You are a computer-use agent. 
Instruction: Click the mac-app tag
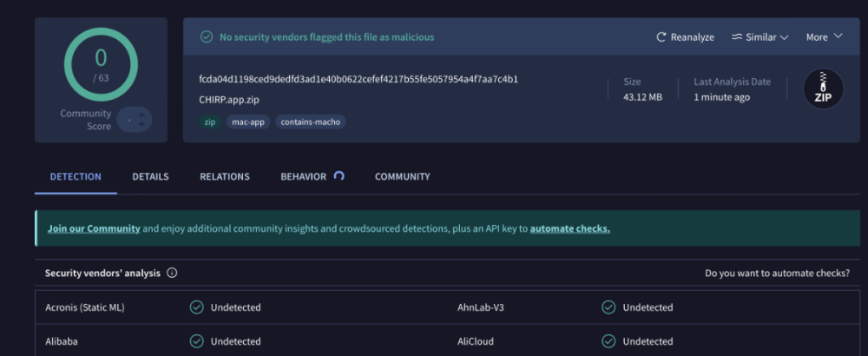tap(248, 122)
